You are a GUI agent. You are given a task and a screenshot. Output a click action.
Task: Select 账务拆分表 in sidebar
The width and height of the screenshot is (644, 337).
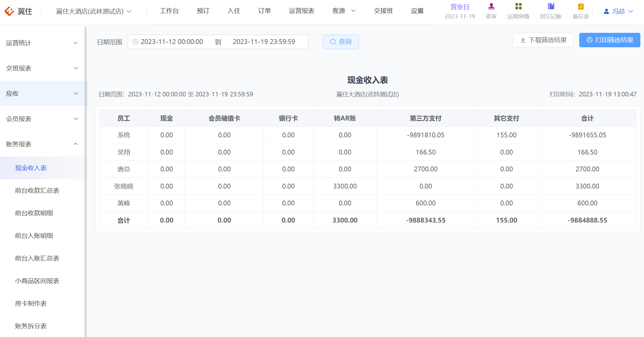42,326
